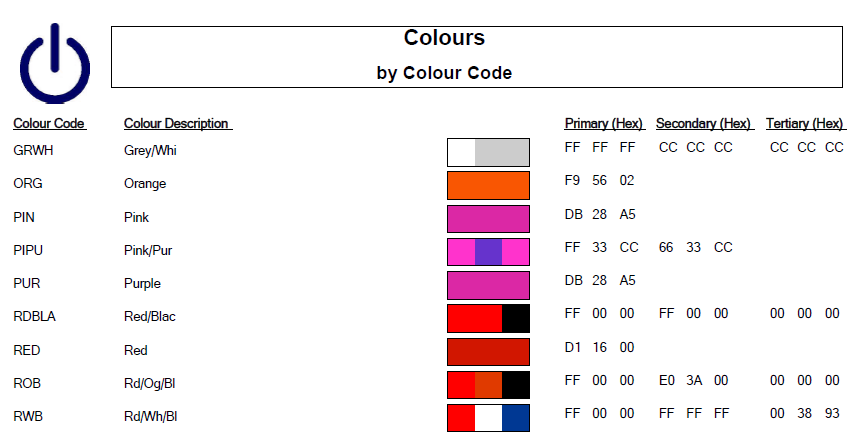Click the Colour Code column header
Screen dimensions: 856x433
(x=49, y=124)
